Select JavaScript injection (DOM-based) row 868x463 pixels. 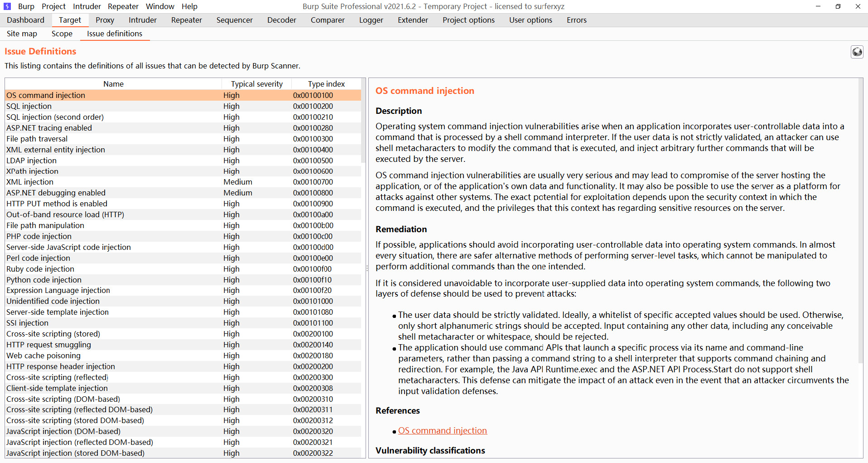point(183,431)
